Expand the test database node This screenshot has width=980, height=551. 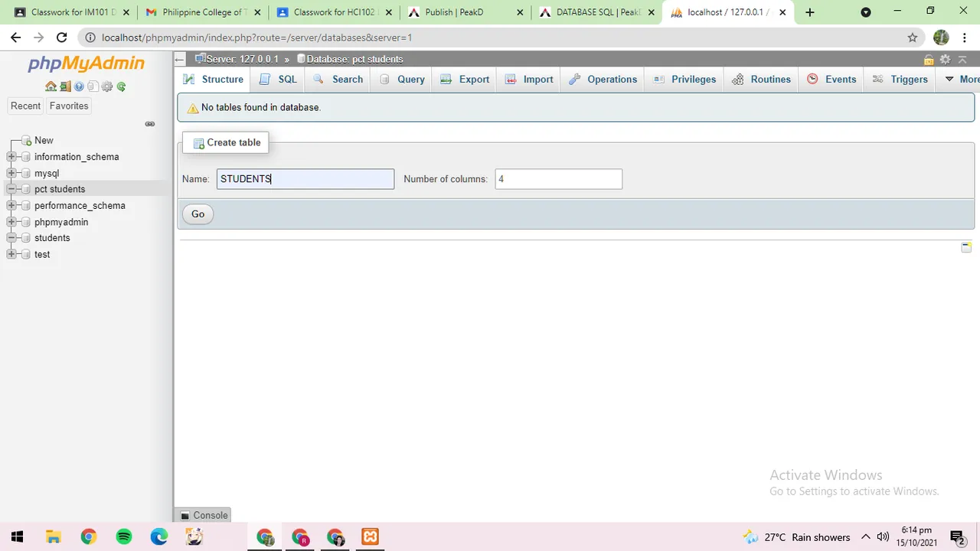coord(11,254)
